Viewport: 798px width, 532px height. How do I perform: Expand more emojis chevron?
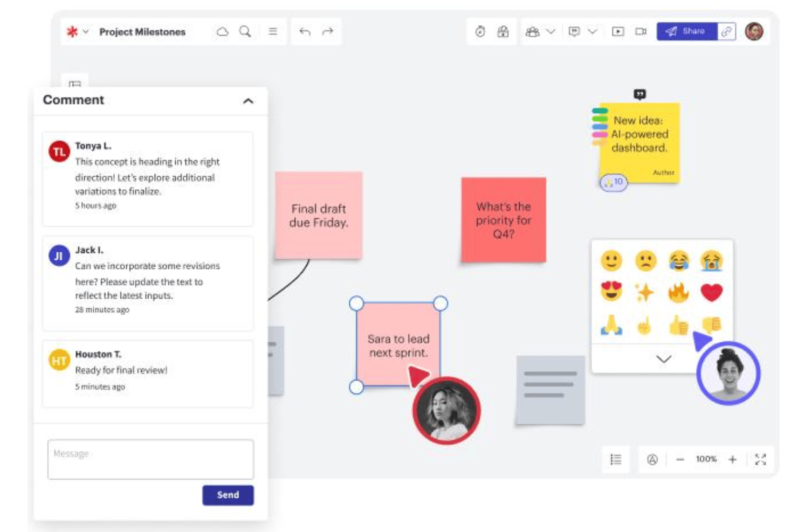coord(664,359)
